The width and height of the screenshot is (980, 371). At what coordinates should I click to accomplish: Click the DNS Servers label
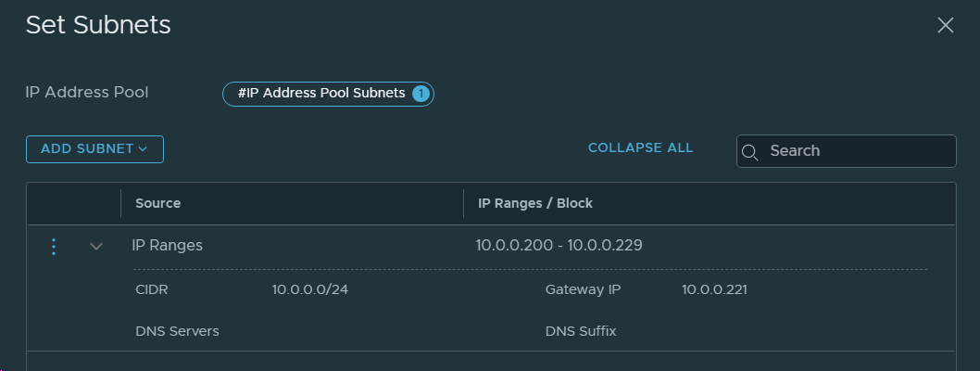(x=177, y=331)
